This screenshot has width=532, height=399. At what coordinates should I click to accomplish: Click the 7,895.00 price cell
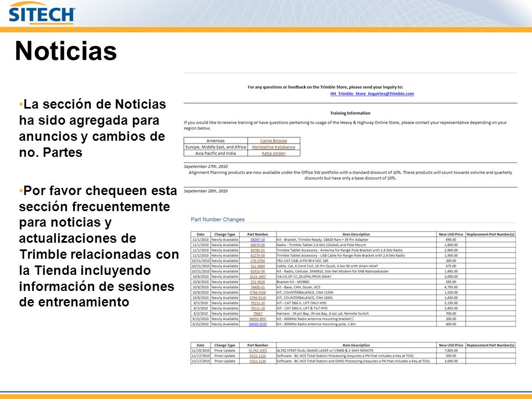pos(451,350)
